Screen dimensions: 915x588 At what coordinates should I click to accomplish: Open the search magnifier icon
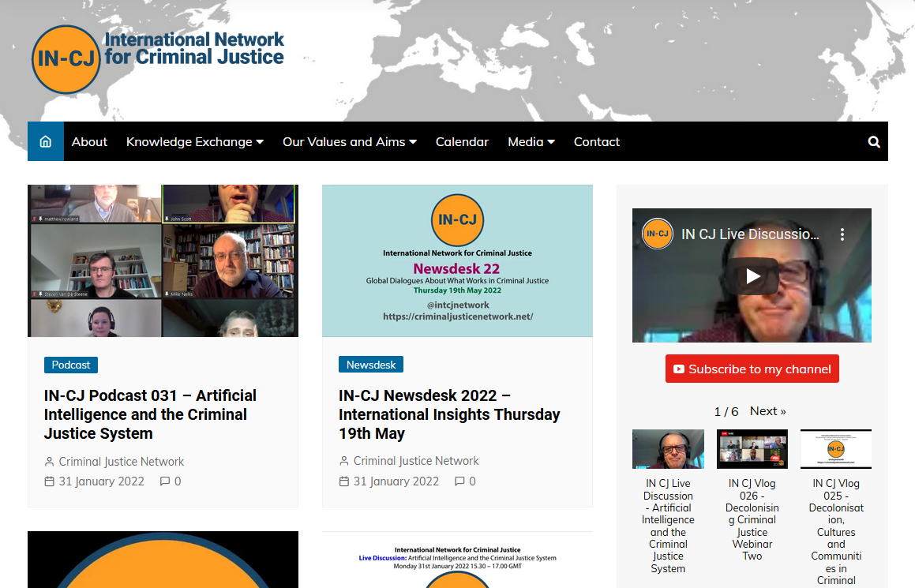[x=874, y=142]
